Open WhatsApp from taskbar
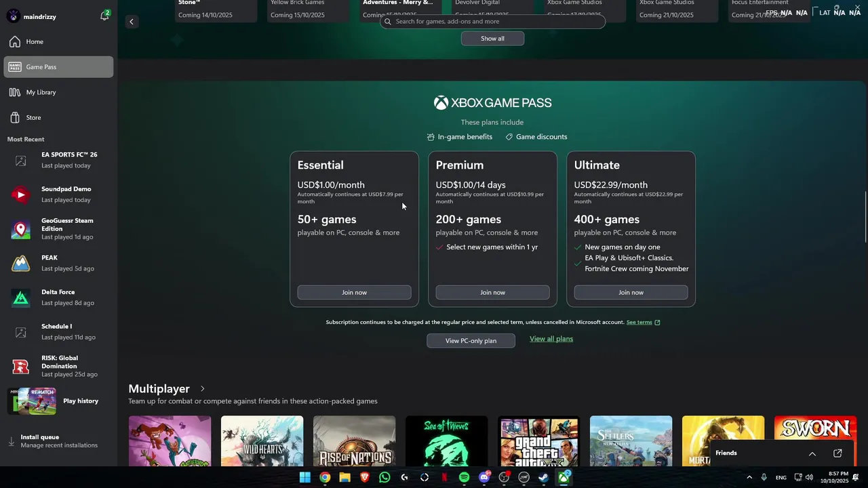This screenshot has width=868, height=488. click(384, 477)
